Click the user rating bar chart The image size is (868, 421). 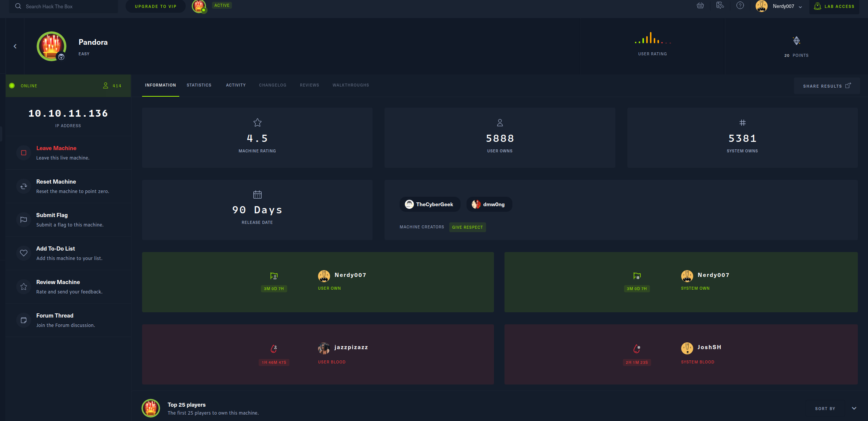coord(653,38)
